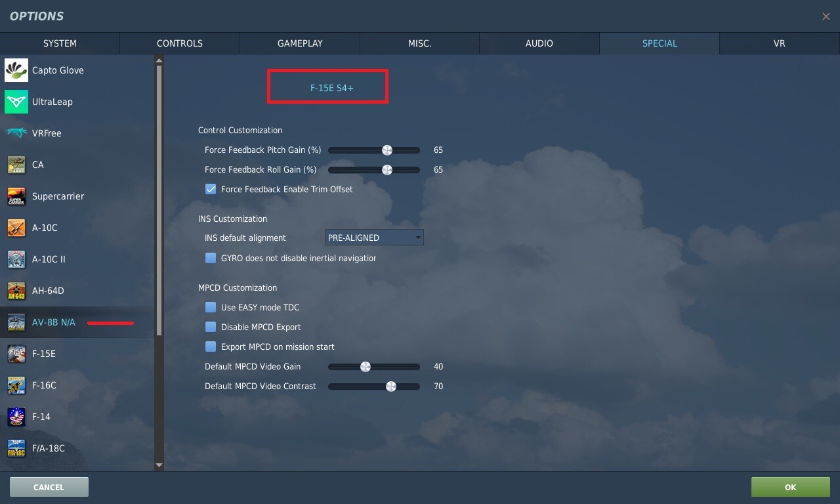Click the F-15E aircraft icon
Image resolution: width=840 pixels, height=504 pixels.
16,354
